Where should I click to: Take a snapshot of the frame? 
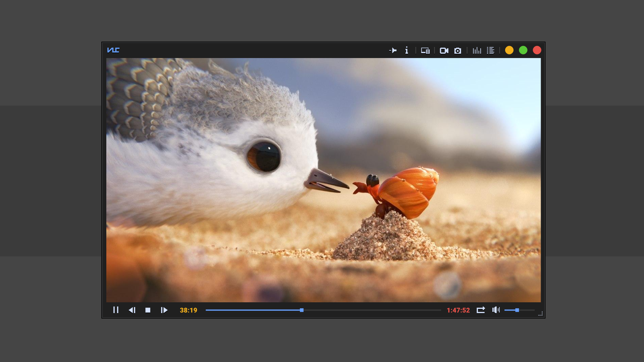pyautogui.click(x=458, y=50)
